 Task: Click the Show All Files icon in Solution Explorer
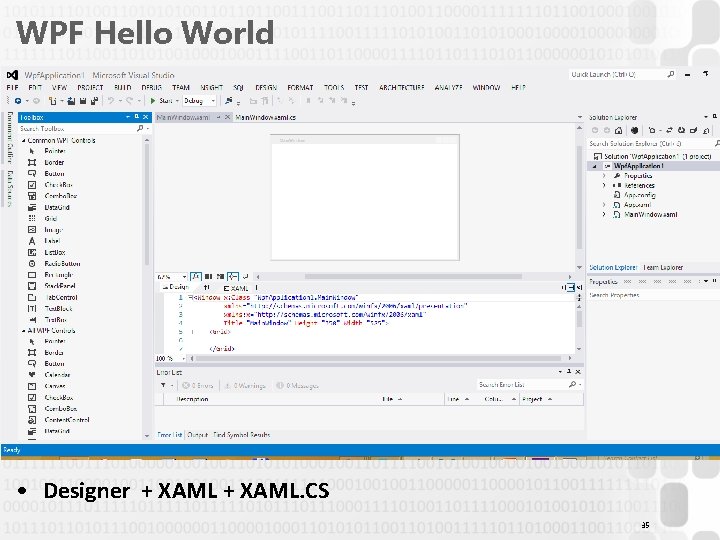(706, 130)
